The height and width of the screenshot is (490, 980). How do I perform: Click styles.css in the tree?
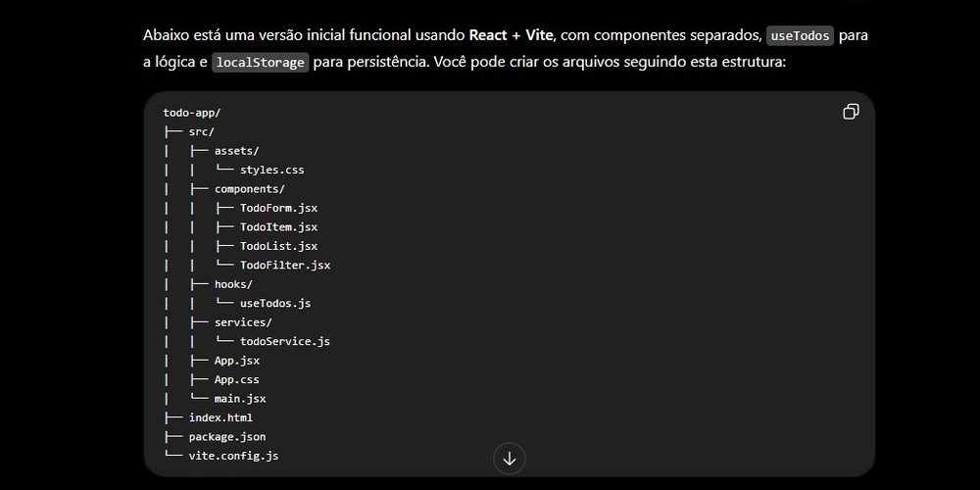[271, 170]
